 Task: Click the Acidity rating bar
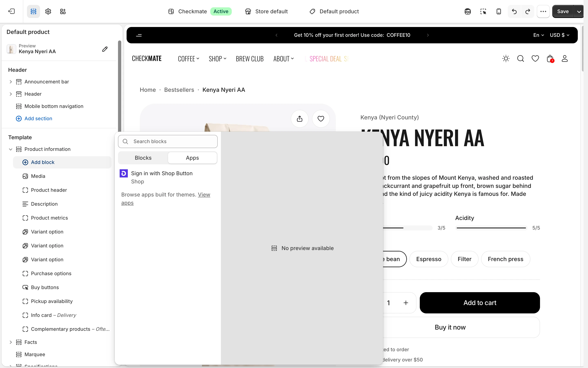[x=491, y=228]
